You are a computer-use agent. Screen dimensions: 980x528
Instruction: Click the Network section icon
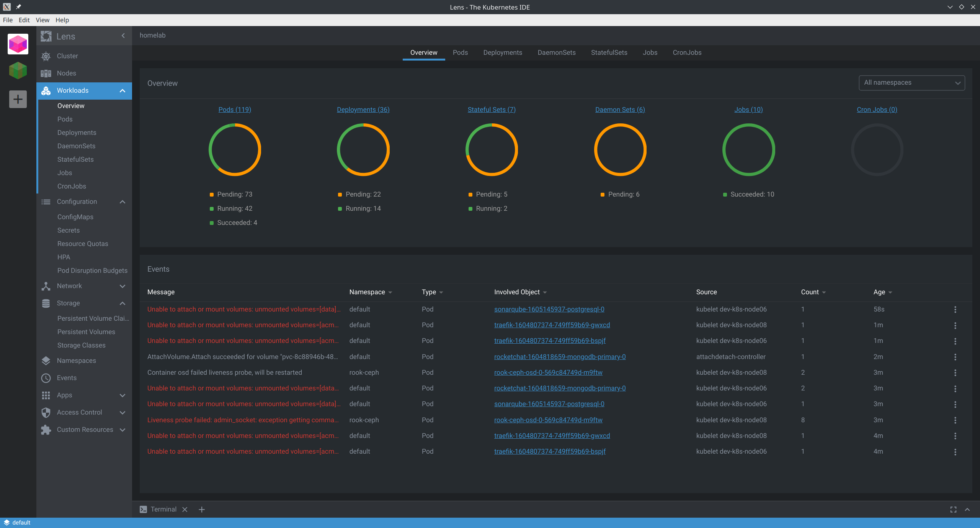46,285
